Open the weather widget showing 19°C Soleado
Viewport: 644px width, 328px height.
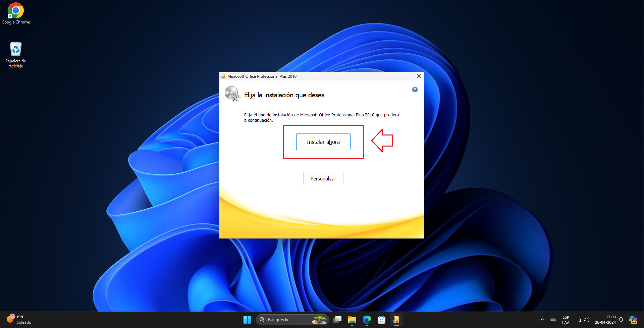(x=19, y=320)
